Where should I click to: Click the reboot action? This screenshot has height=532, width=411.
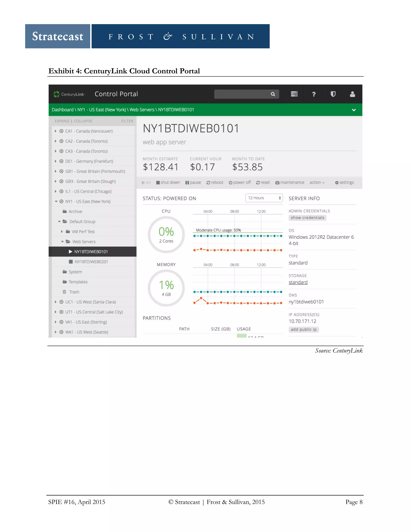point(215,182)
